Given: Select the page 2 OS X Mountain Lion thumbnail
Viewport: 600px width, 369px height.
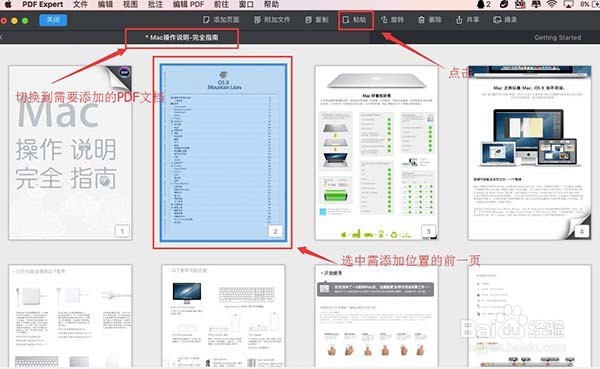Looking at the screenshot, I should pos(223,153).
